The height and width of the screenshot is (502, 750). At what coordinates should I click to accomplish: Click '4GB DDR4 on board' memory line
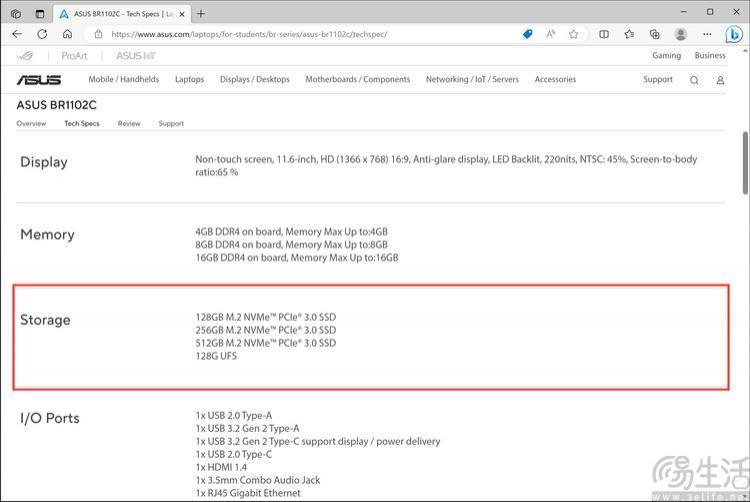click(x=291, y=232)
